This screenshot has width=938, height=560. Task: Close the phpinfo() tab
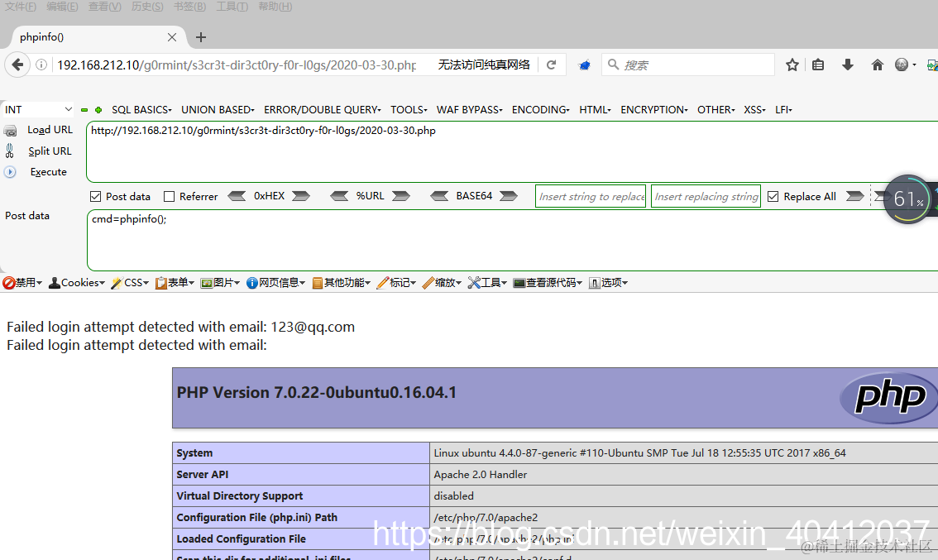[172, 37]
